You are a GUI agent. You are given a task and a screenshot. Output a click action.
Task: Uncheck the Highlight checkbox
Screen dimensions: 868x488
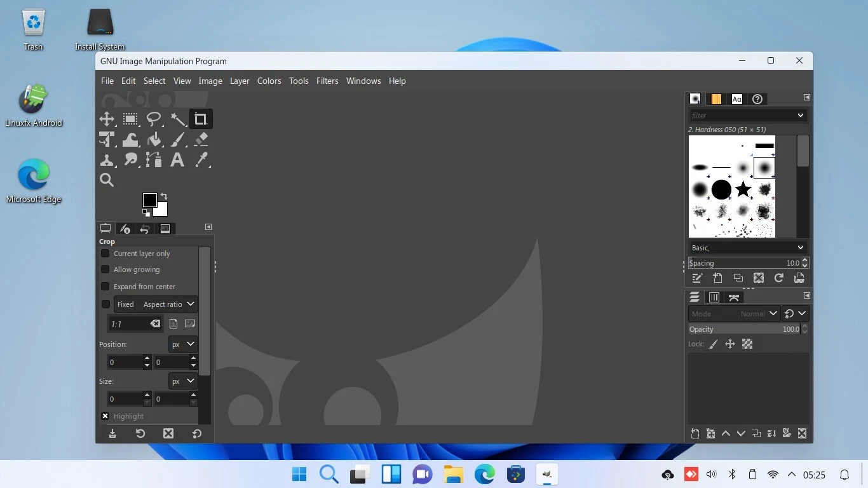click(105, 416)
